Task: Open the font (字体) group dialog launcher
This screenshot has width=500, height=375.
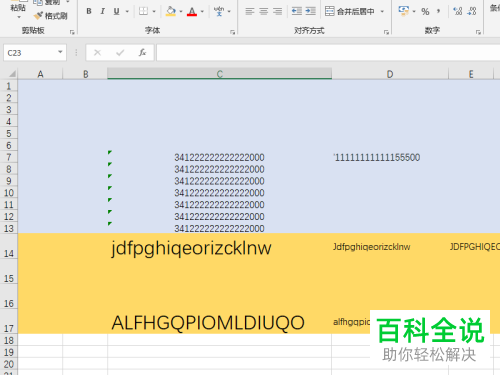Action: (232, 32)
